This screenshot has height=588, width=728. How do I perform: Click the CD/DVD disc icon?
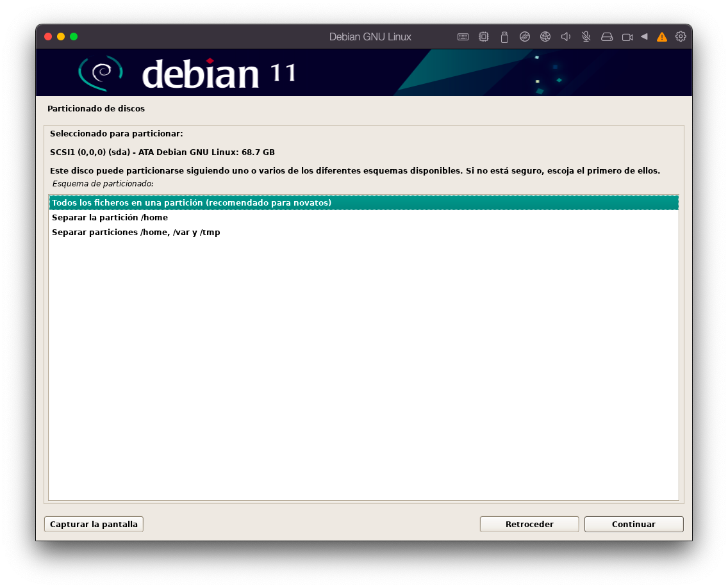click(524, 37)
